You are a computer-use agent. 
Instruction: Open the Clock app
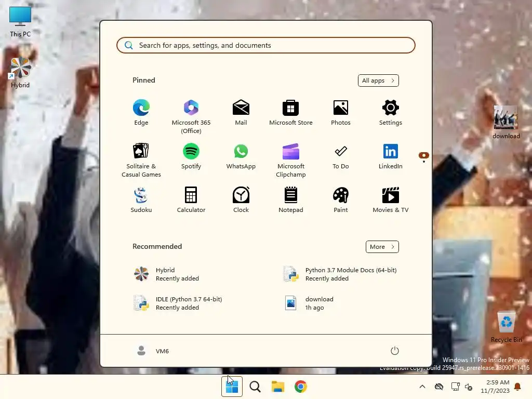pyautogui.click(x=241, y=200)
